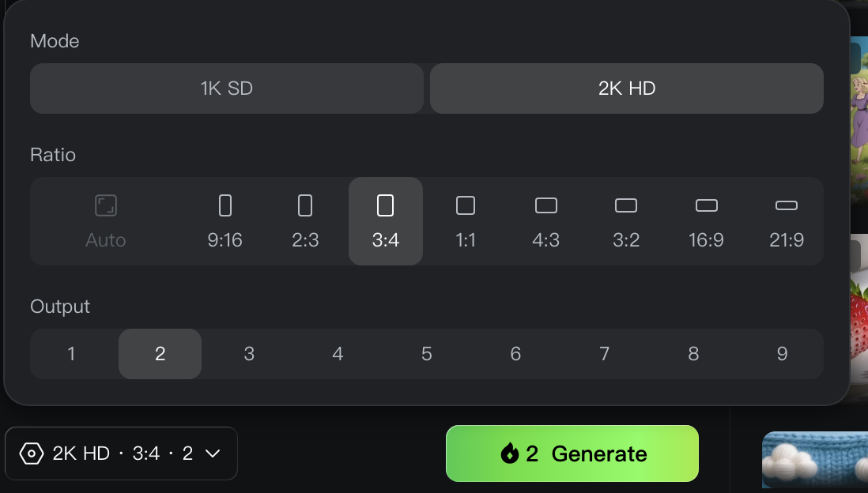The width and height of the screenshot is (868, 493).
Task: Set output count to 1
Action: click(71, 354)
